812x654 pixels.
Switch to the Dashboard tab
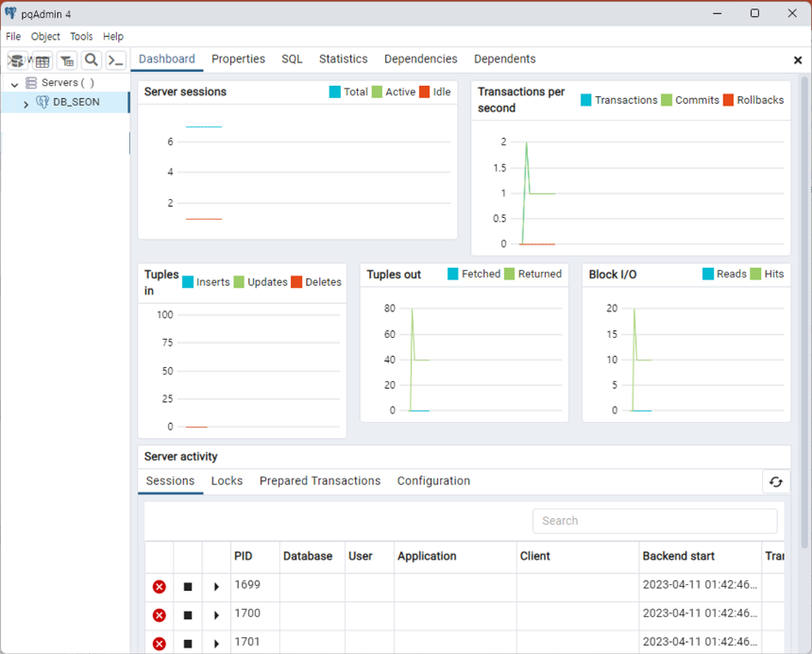(x=167, y=59)
